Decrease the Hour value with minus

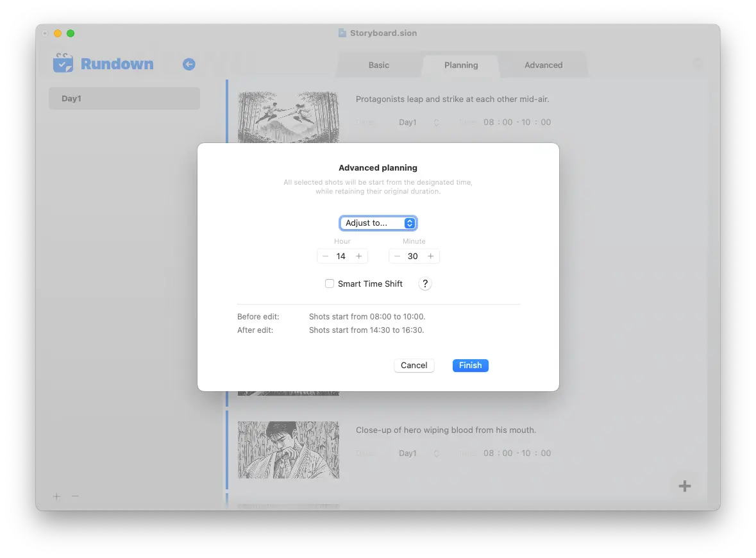coord(325,256)
